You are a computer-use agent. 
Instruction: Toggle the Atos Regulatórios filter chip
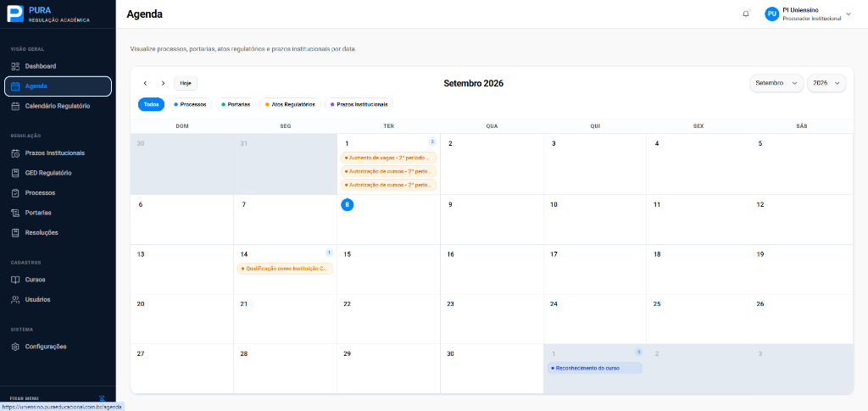click(x=290, y=104)
